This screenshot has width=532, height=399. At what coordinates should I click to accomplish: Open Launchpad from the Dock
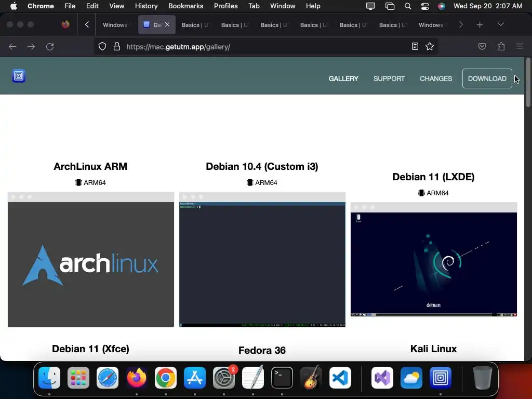point(78,377)
